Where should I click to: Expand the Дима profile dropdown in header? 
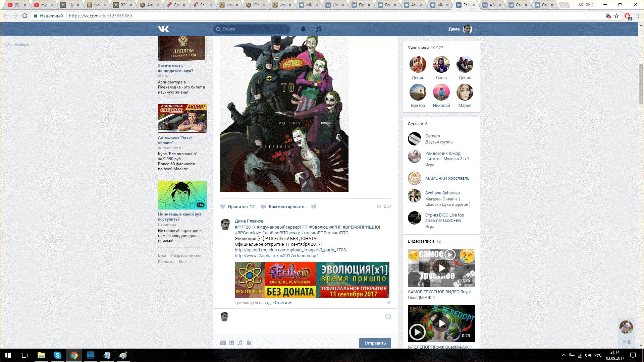pyautogui.click(x=463, y=29)
